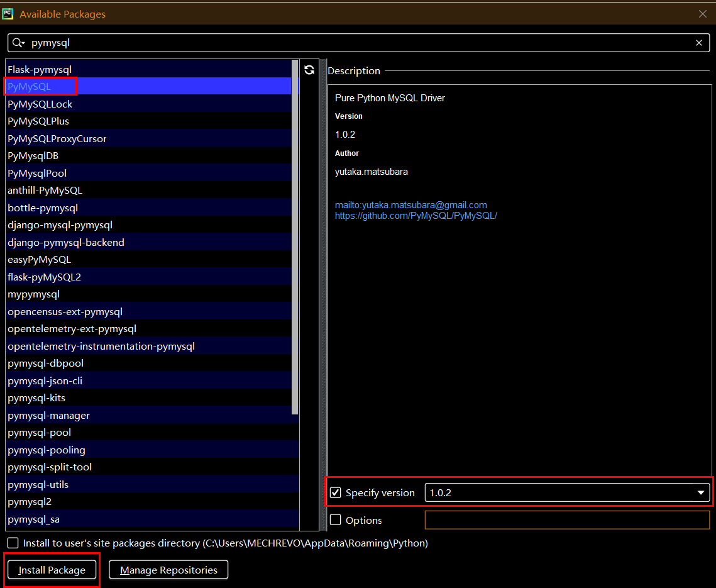The width and height of the screenshot is (716, 588).
Task: Select Flask-pymysql in the package list
Action: tap(148, 69)
